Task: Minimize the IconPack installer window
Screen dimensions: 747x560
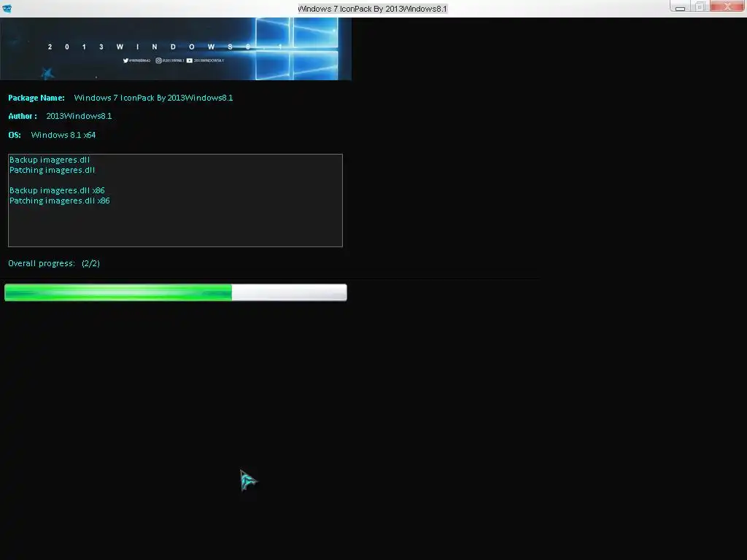Action: coord(680,6)
